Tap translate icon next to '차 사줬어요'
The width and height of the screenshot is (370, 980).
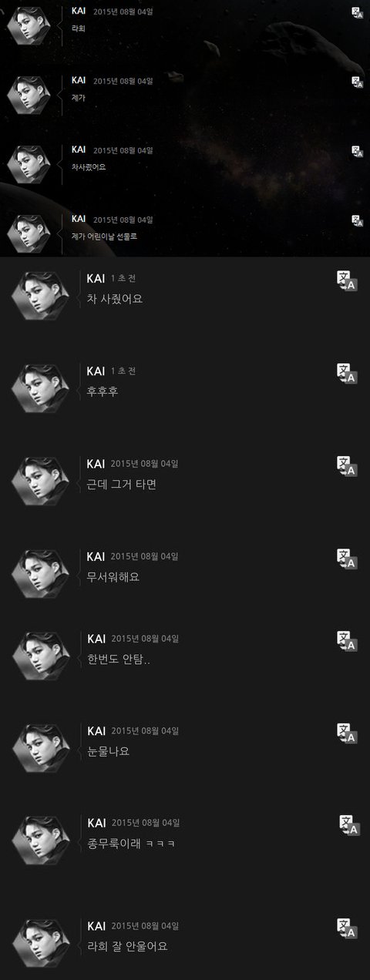[347, 281]
